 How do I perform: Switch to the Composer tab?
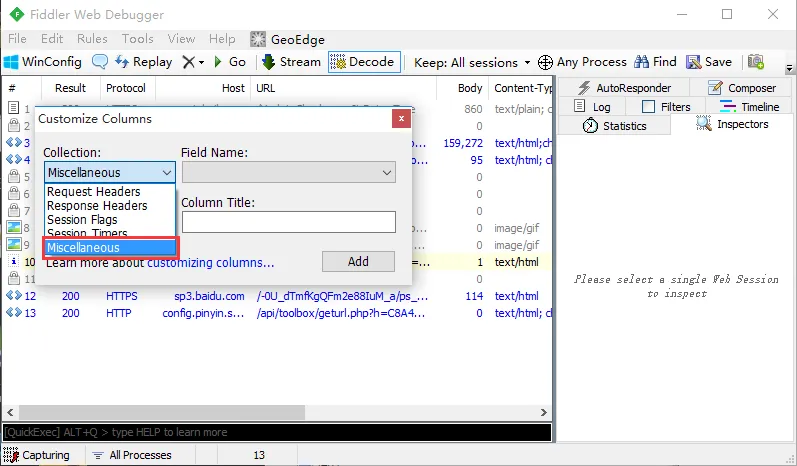(x=741, y=88)
